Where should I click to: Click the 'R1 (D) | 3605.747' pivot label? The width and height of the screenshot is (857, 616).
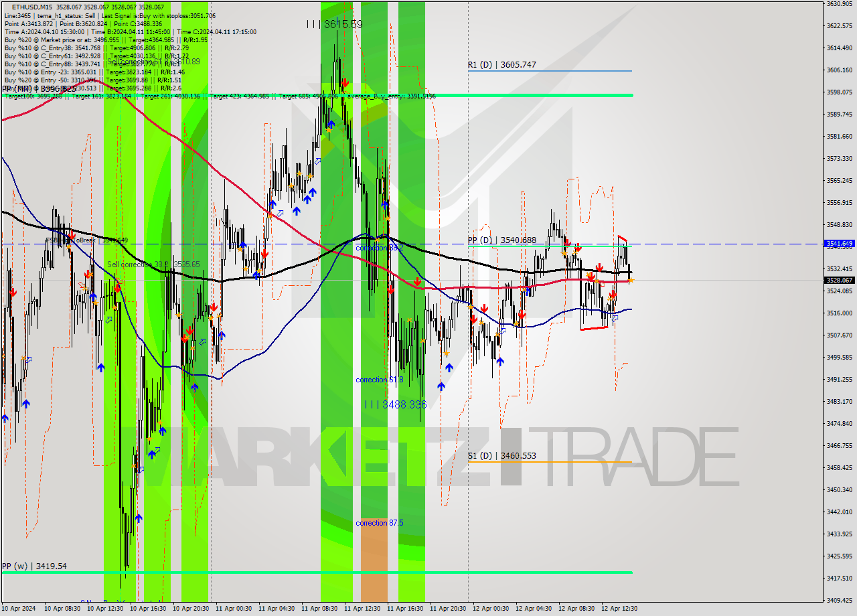point(501,65)
